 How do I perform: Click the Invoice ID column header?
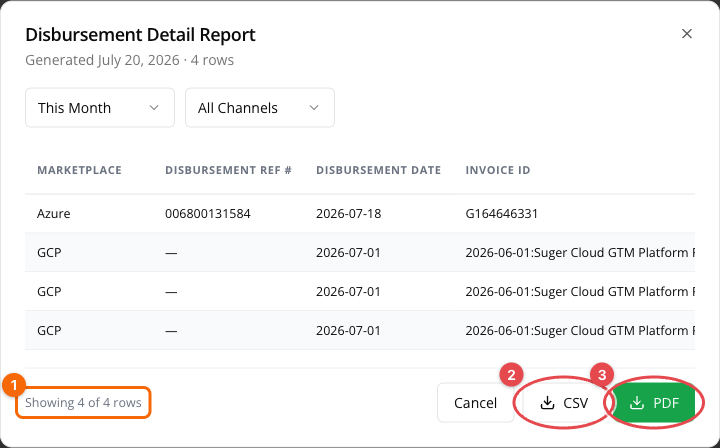(x=498, y=170)
